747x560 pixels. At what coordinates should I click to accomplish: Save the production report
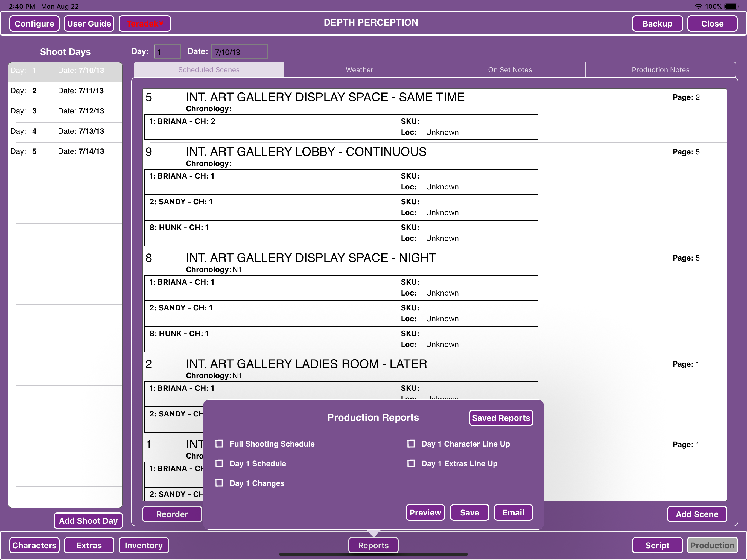click(469, 512)
